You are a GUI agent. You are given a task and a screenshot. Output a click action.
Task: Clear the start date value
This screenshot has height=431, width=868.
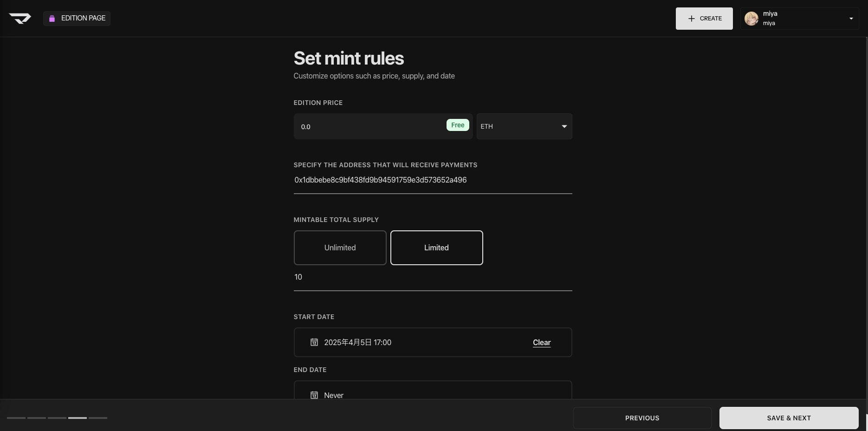(x=541, y=342)
